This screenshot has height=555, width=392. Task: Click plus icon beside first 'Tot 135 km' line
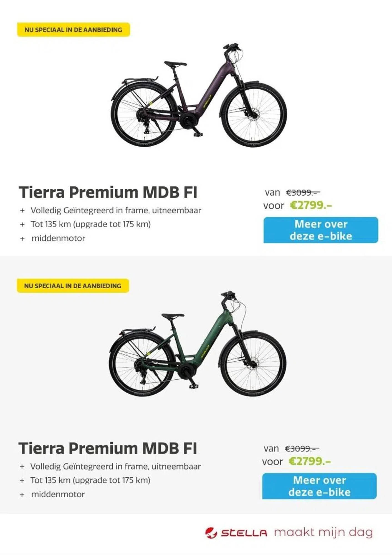tap(22, 224)
